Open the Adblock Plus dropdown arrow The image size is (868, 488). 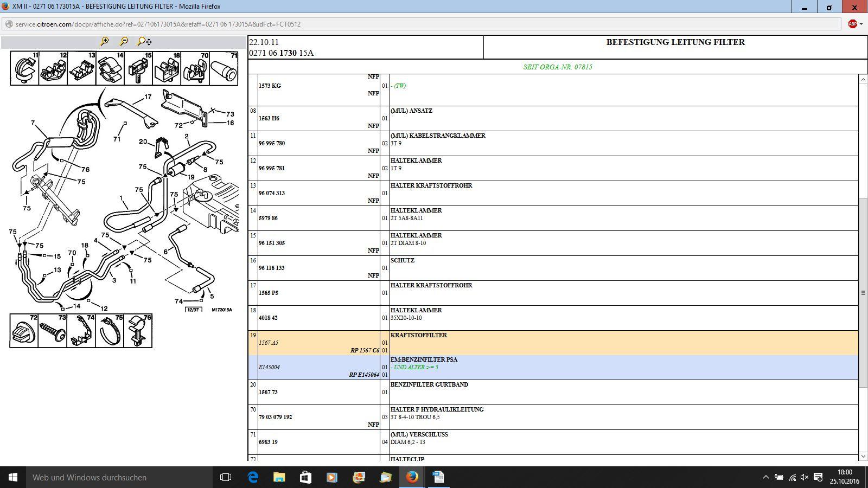(861, 24)
